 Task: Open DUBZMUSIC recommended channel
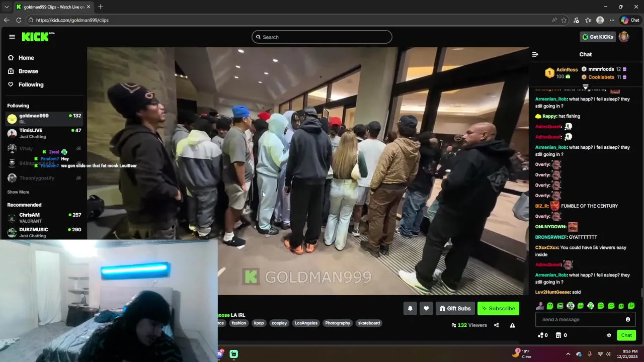(44, 232)
